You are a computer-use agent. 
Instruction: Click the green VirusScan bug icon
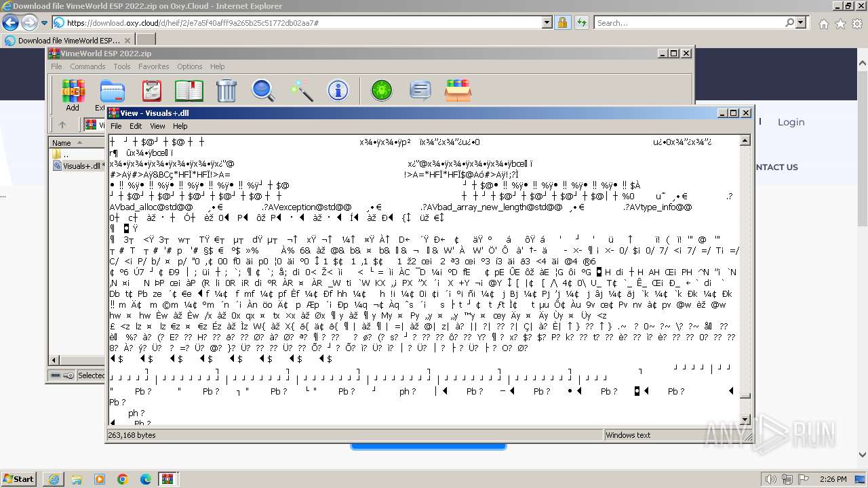[x=382, y=90]
